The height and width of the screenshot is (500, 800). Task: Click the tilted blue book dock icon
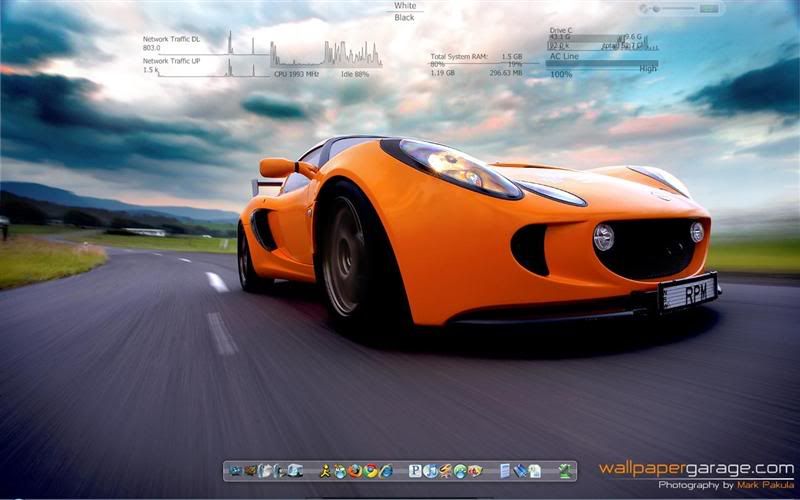click(520, 471)
